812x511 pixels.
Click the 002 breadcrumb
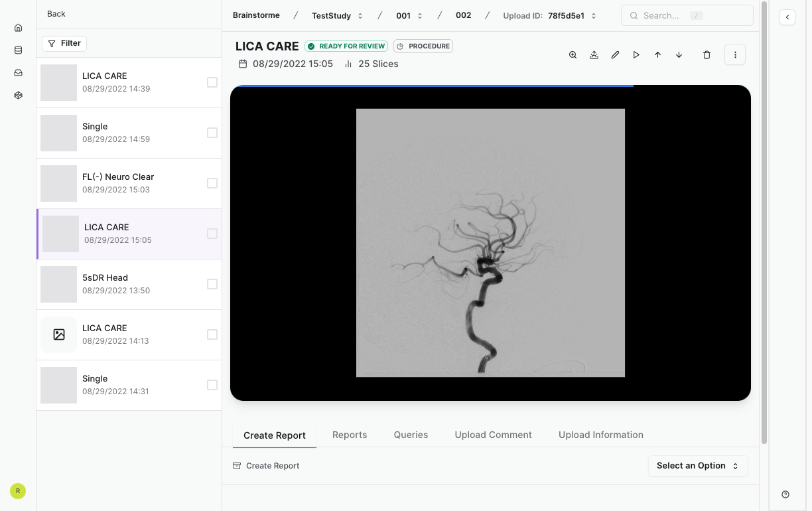[464, 15]
